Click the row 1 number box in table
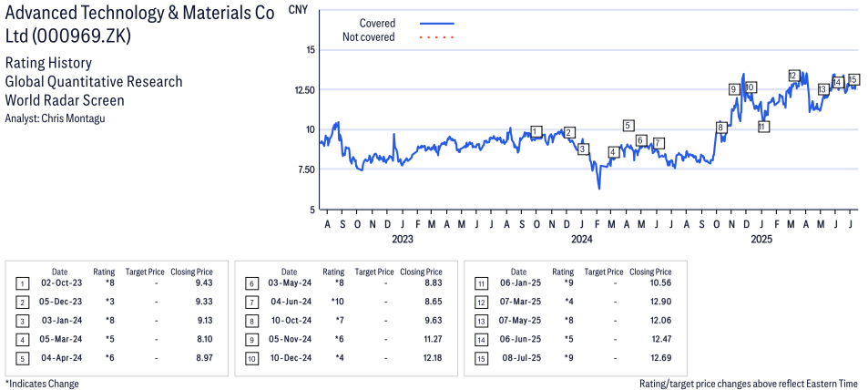Image resolution: width=868 pixels, height=390 pixels. click(22, 284)
